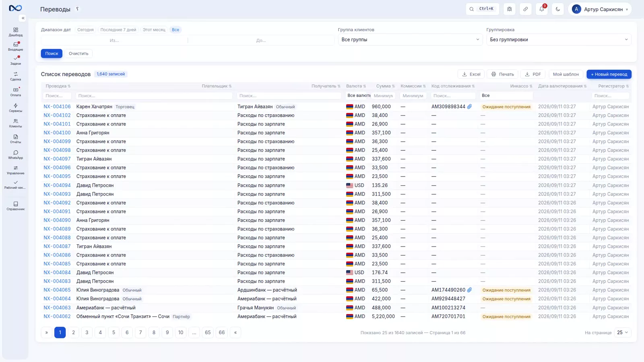Select the Сегодня date range filter
The height and width of the screenshot is (362, 644).
(85, 30)
